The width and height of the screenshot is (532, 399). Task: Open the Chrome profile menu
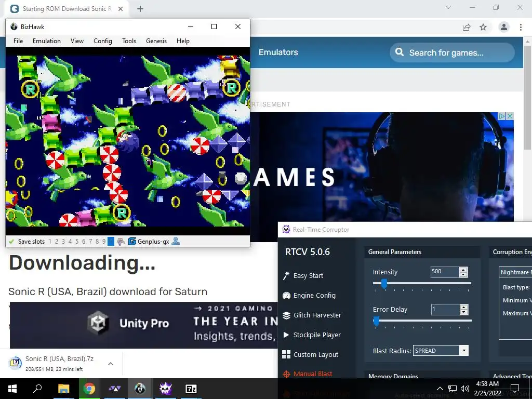coord(504,27)
